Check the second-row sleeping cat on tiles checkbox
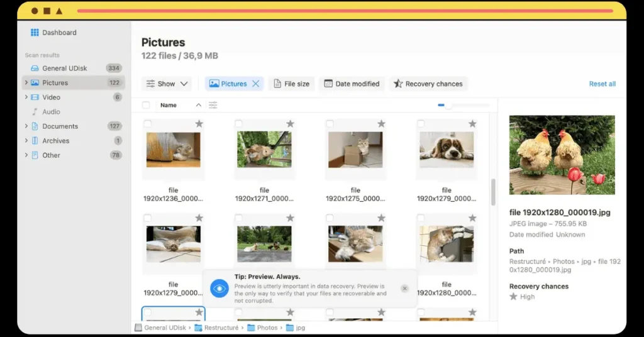 click(x=148, y=218)
